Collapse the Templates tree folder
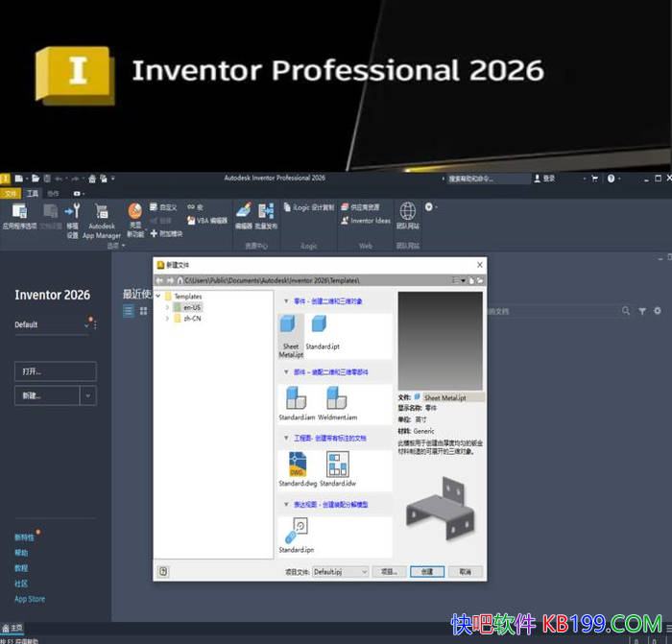This screenshot has height=644, width=672. pos(158,296)
